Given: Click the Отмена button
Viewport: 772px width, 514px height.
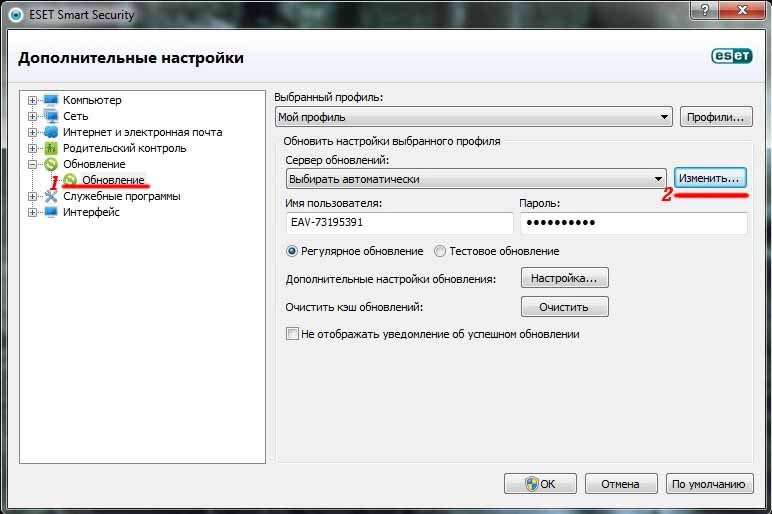Looking at the screenshot, I should tap(621, 484).
